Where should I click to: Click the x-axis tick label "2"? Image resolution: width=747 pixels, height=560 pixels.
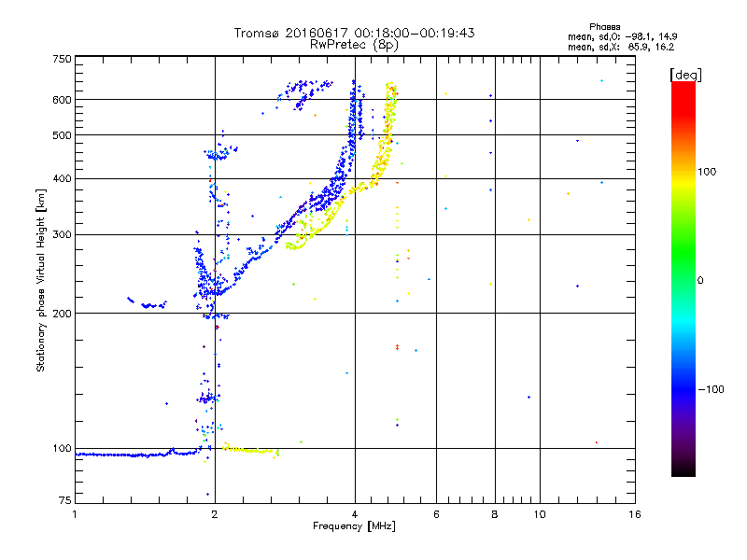(215, 514)
